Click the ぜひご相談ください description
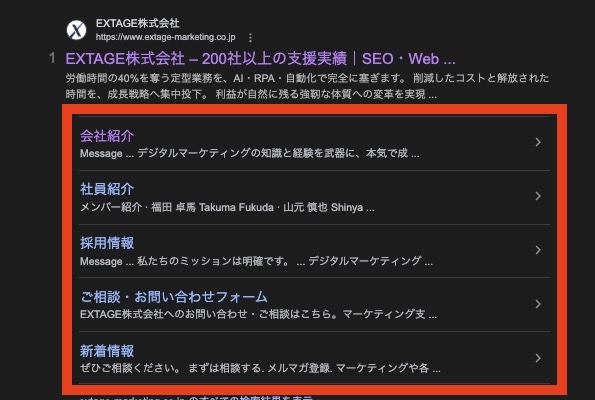Screen dimensions: 595x400 pos(260,368)
